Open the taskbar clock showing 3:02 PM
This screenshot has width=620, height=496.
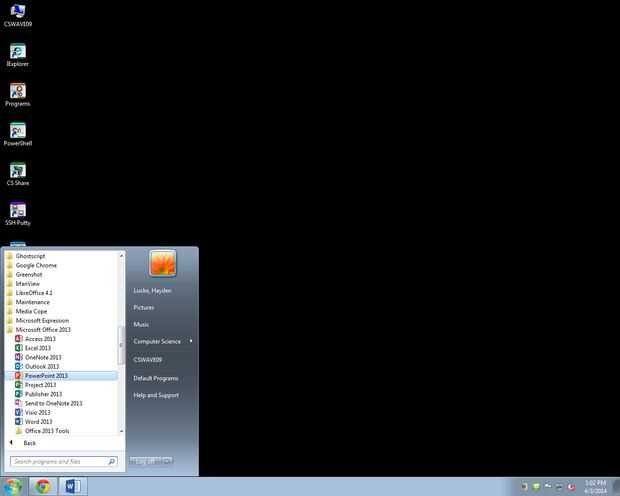(595, 487)
